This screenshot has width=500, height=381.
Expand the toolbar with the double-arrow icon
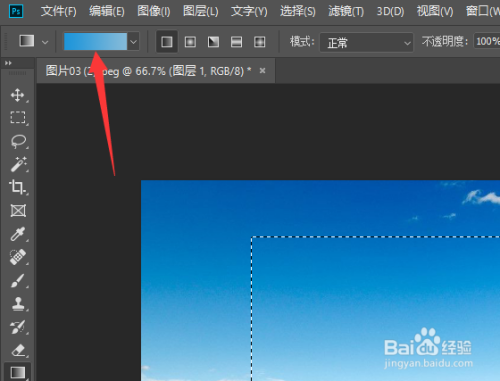pyautogui.click(x=8, y=63)
